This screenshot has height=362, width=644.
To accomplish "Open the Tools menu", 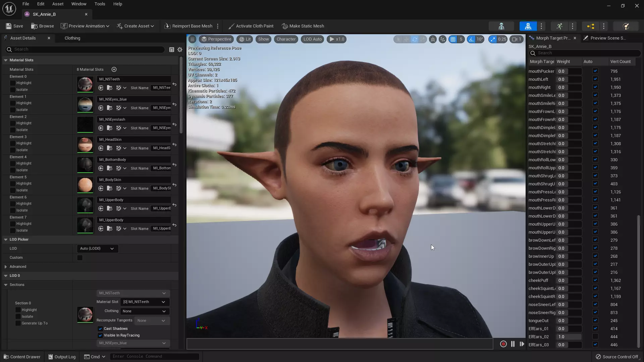I will click(100, 4).
